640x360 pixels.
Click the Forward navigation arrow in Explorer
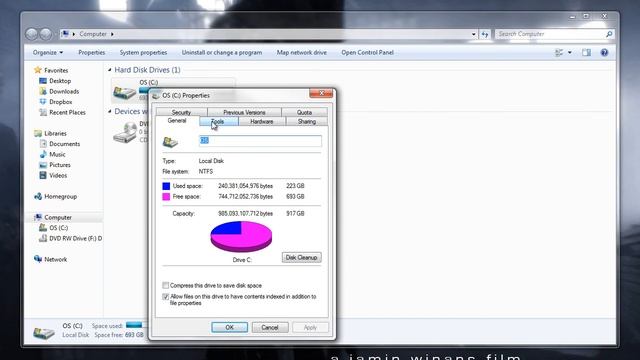click(46, 34)
